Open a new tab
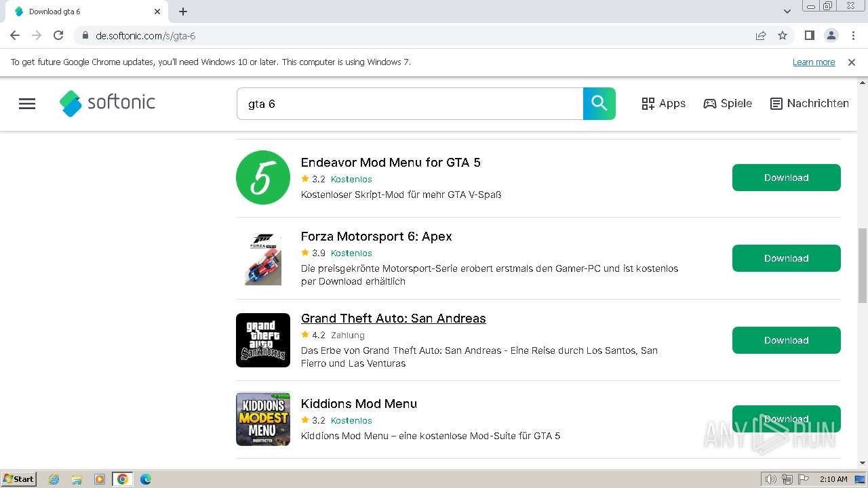The image size is (868, 488). (x=183, y=12)
